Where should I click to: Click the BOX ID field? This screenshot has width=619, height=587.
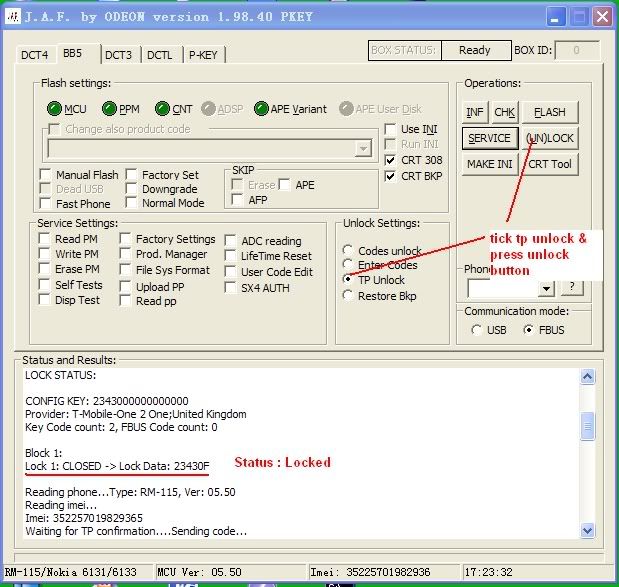pos(577,50)
